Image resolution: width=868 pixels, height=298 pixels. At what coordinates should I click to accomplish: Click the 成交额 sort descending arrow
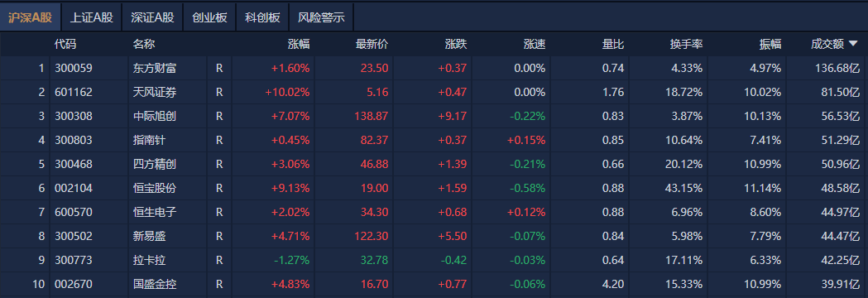853,44
